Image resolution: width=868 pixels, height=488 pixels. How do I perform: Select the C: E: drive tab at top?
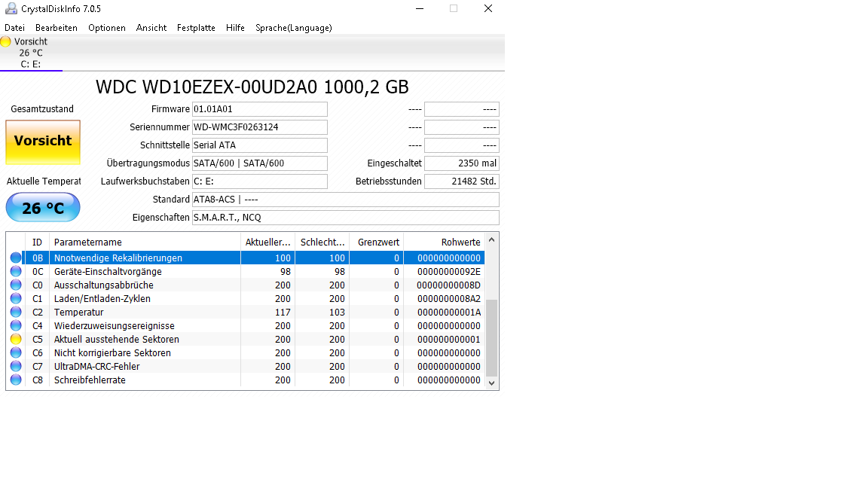tap(31, 53)
